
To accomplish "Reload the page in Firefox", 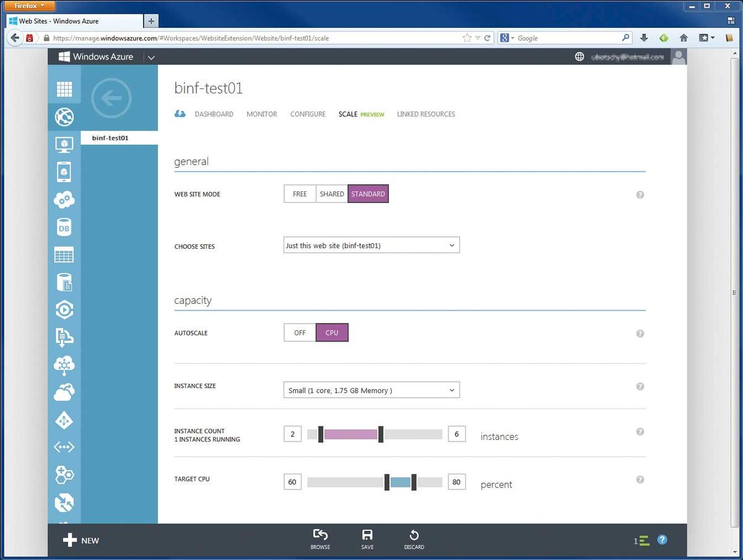I will [487, 38].
